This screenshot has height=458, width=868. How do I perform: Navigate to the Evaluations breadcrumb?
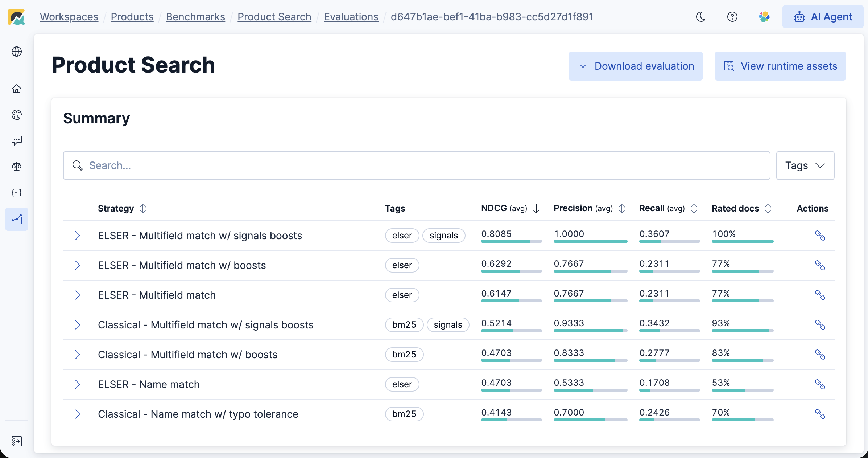coord(351,17)
